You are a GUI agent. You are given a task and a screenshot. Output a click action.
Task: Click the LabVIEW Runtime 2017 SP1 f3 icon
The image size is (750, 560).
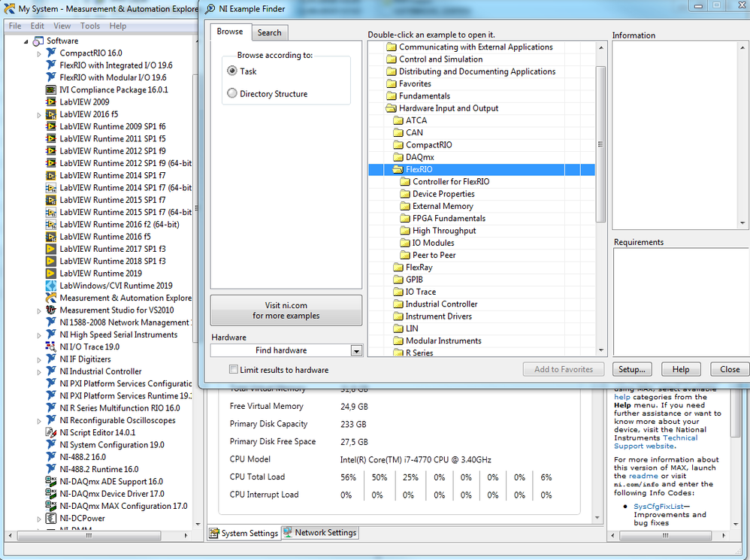coord(50,249)
